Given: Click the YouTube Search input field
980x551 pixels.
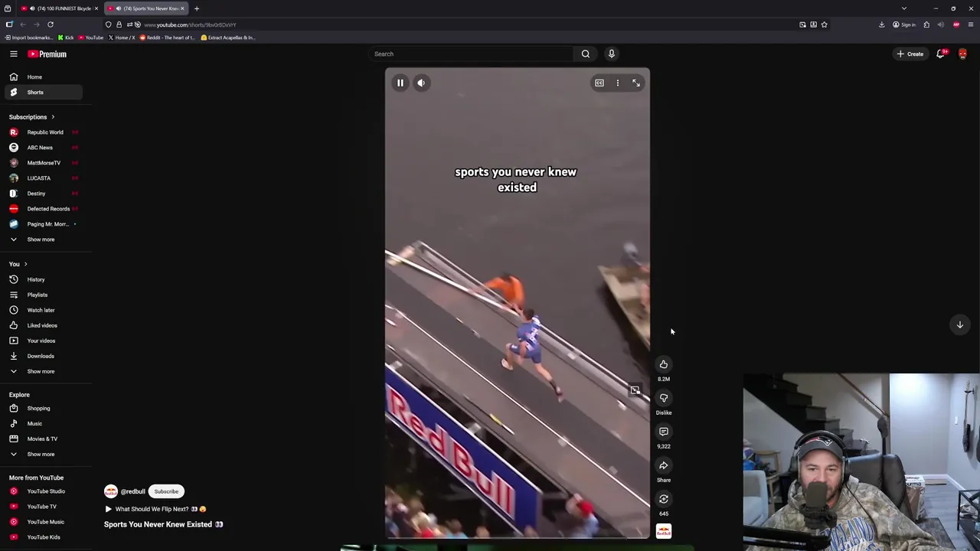Looking at the screenshot, I should point(469,54).
